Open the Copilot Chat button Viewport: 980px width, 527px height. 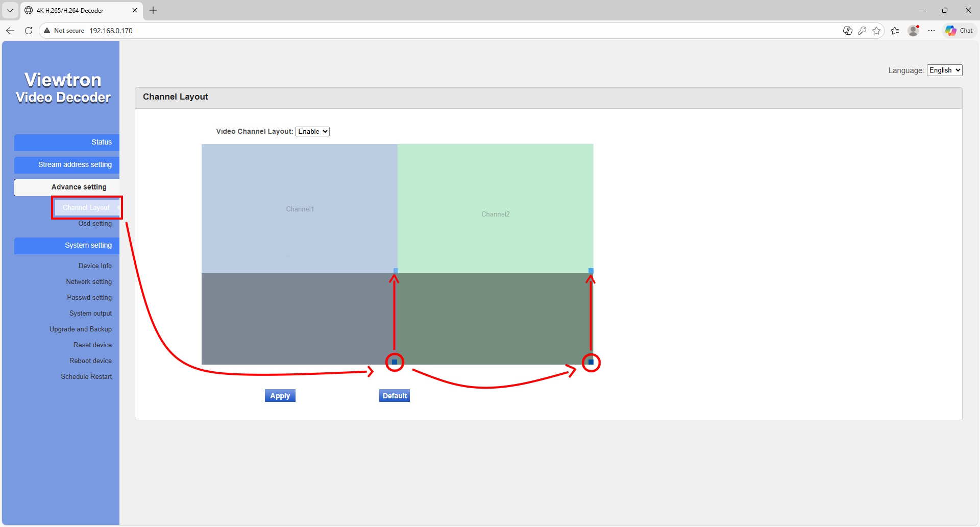[x=959, y=31]
